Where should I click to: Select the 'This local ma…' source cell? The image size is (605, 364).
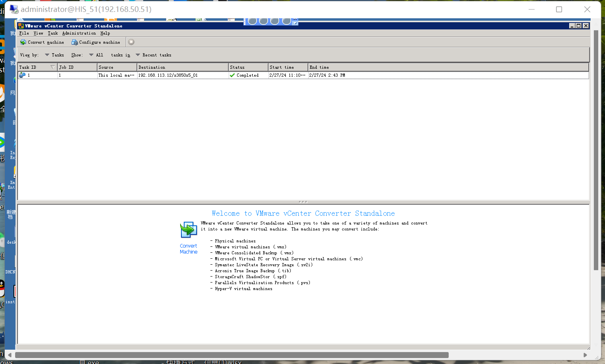(117, 75)
